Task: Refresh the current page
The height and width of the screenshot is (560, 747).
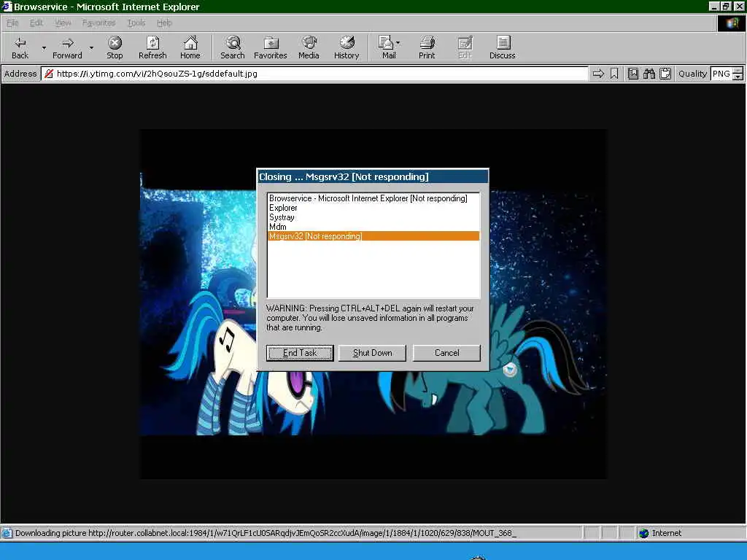Action: point(152,47)
